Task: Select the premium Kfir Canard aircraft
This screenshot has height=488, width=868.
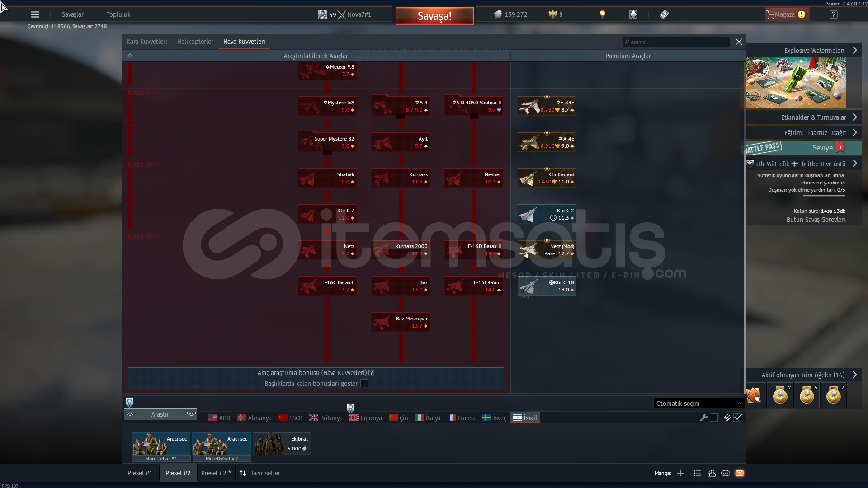Action: click(x=547, y=178)
